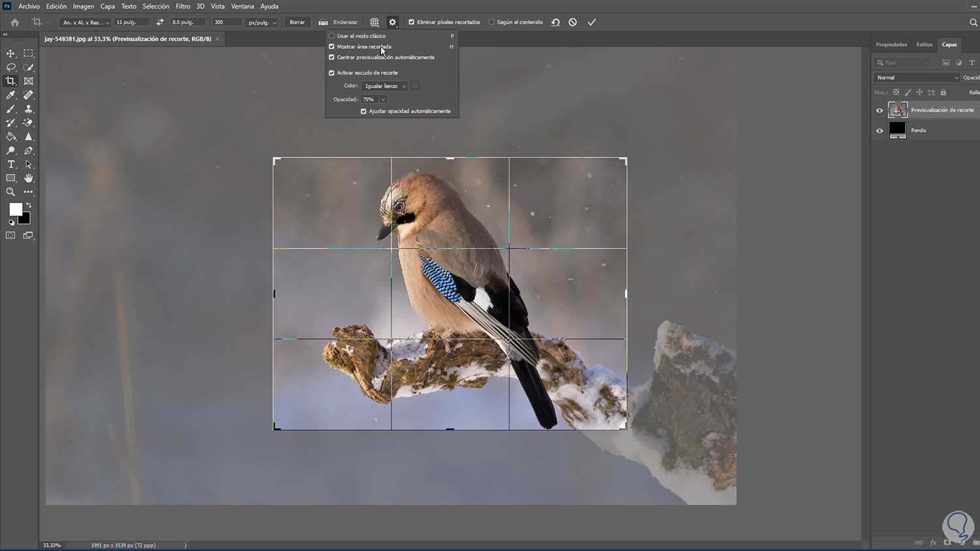Expand the Opacidad 75% dropdown
This screenshot has width=980, height=551.
pos(383,100)
